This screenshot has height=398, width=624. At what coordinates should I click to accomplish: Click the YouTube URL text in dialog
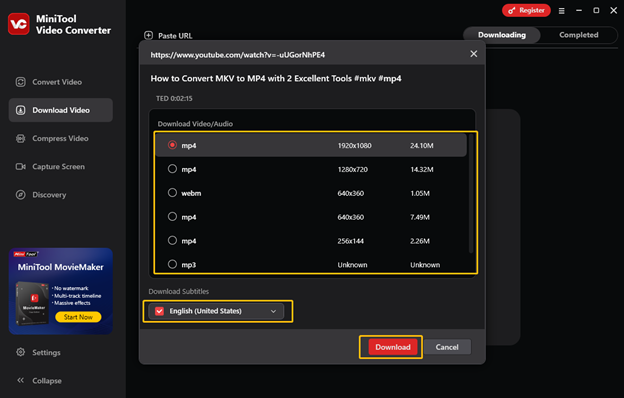(x=238, y=55)
